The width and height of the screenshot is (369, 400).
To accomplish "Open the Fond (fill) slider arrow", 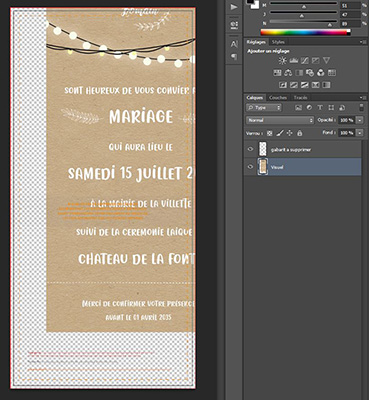I will click(360, 133).
